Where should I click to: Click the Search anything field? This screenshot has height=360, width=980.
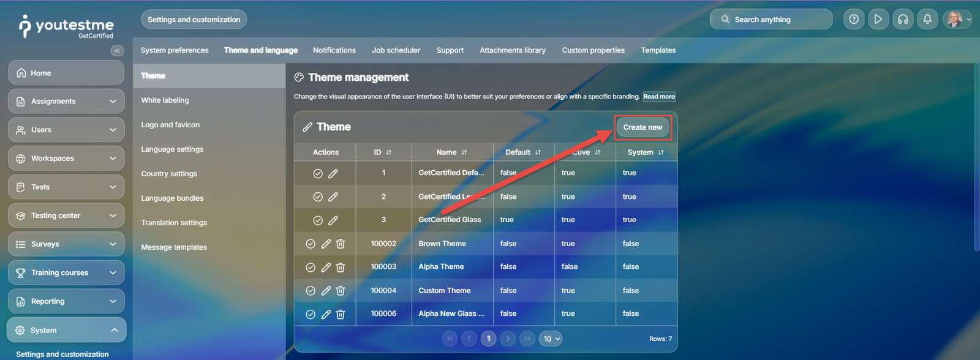(771, 20)
